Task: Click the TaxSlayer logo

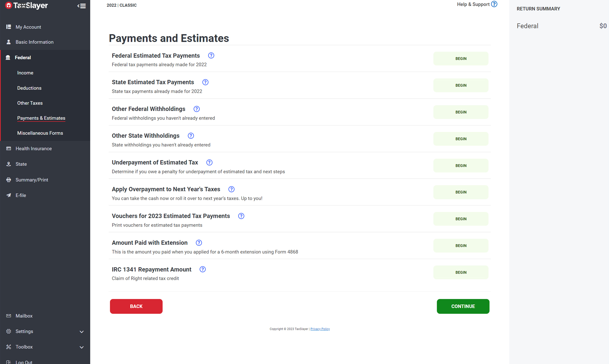Action: tap(27, 5)
